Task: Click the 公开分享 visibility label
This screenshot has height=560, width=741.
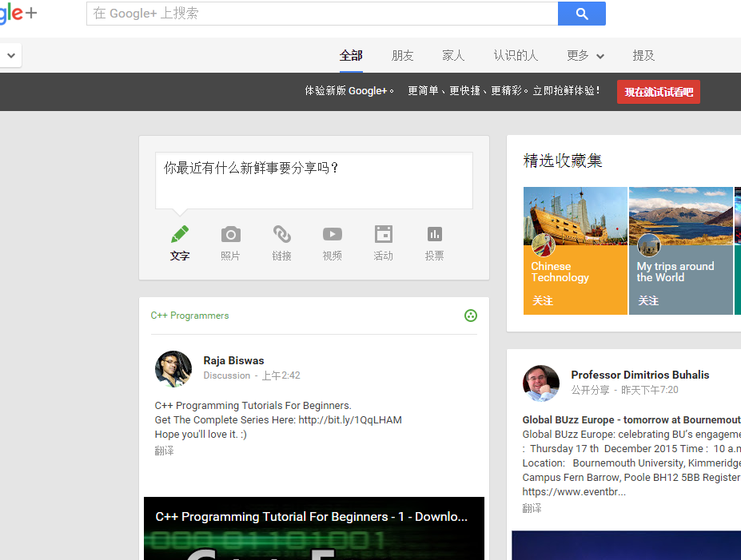Action: coord(590,390)
